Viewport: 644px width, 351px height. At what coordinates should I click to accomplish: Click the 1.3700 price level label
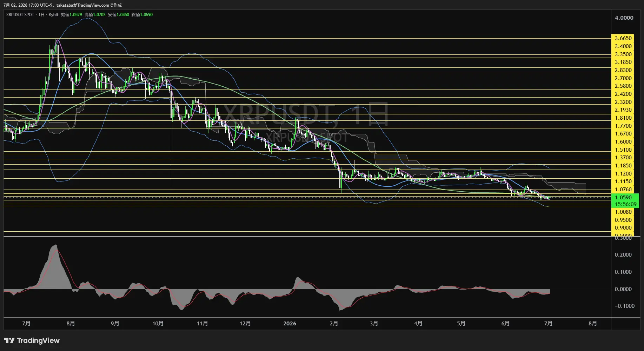point(623,158)
